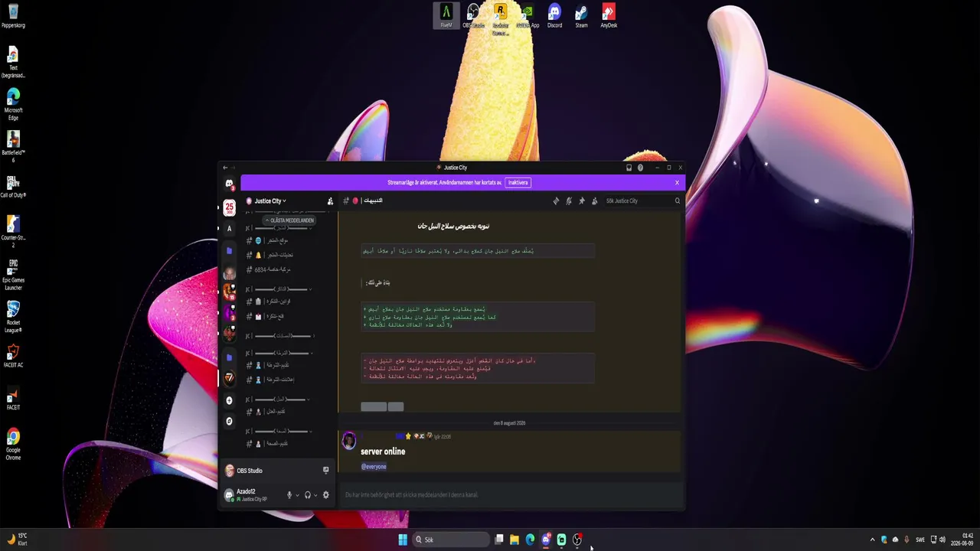Viewport: 980px width, 551px height.
Task: Navigate back with Discord back arrow
Action: 225,168
